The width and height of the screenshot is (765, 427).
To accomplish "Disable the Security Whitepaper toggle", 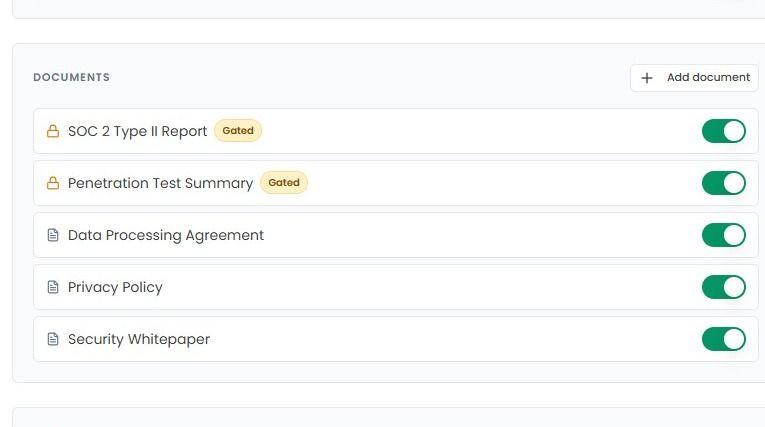I will pos(724,339).
